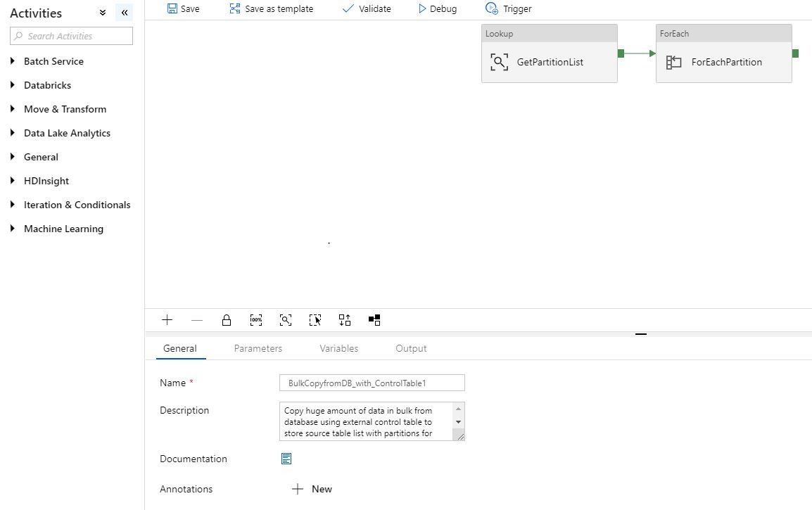The image size is (812, 510).
Task: Select the GetPartitionList activity name
Action: (x=550, y=62)
